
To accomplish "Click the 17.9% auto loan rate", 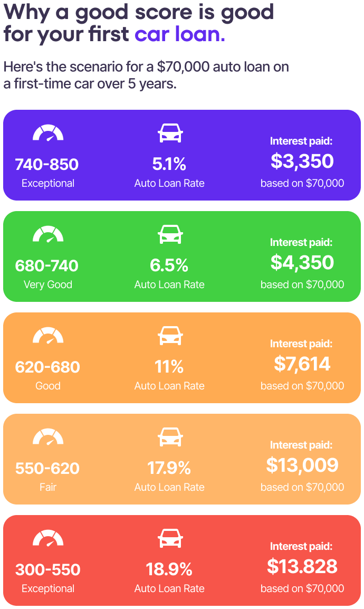I will tap(169, 469).
